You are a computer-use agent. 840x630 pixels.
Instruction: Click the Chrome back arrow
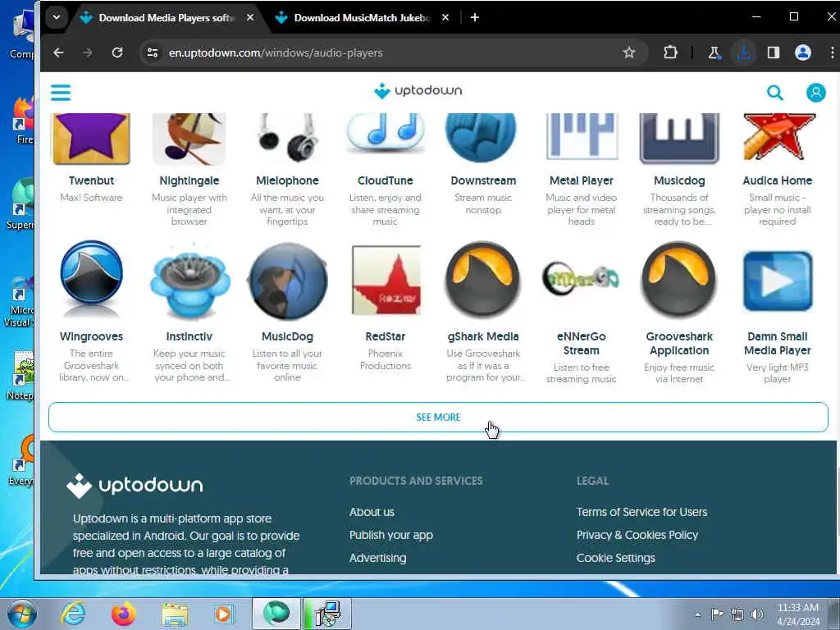pos(58,52)
